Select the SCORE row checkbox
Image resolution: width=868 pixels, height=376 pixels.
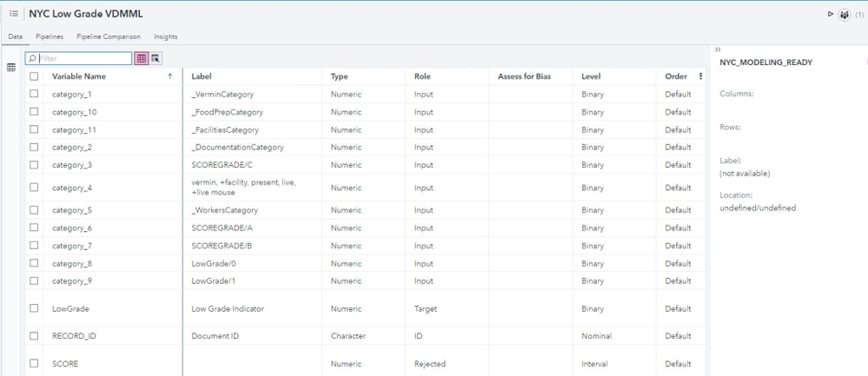(x=35, y=363)
